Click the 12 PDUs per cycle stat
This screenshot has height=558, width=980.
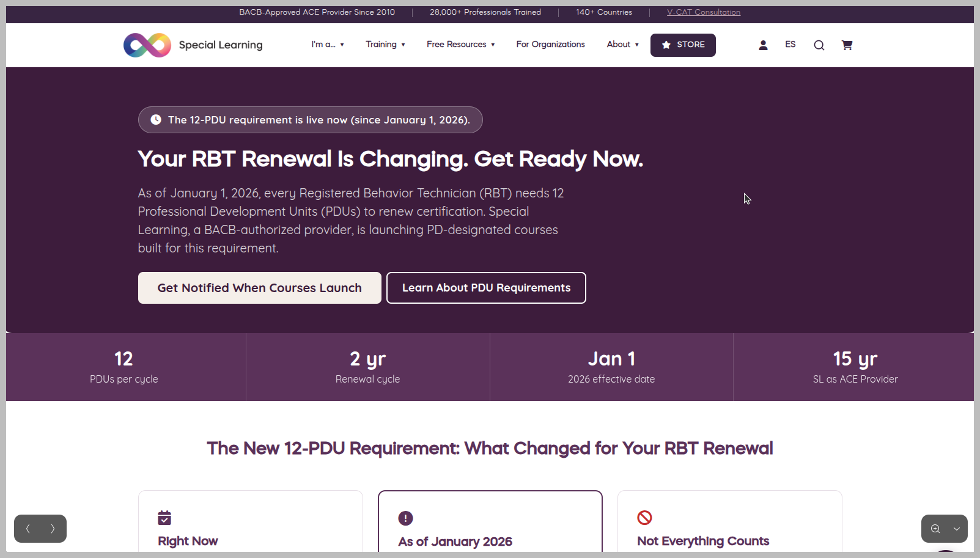[124, 367]
